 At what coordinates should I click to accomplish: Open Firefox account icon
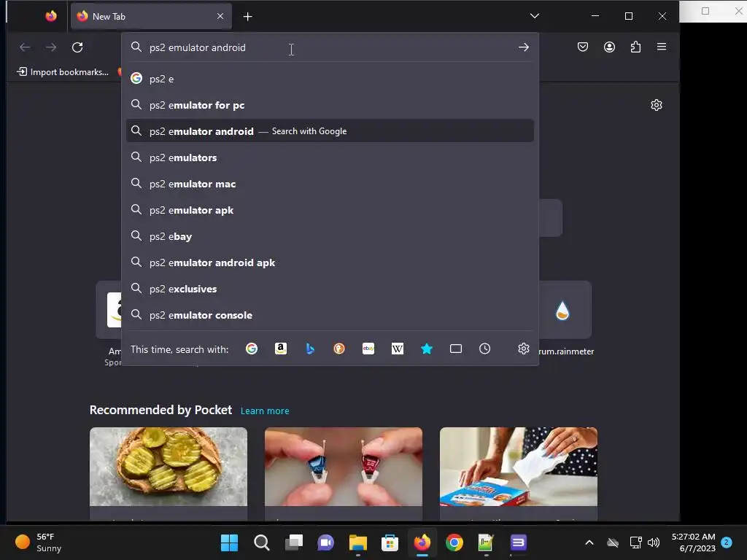click(609, 47)
